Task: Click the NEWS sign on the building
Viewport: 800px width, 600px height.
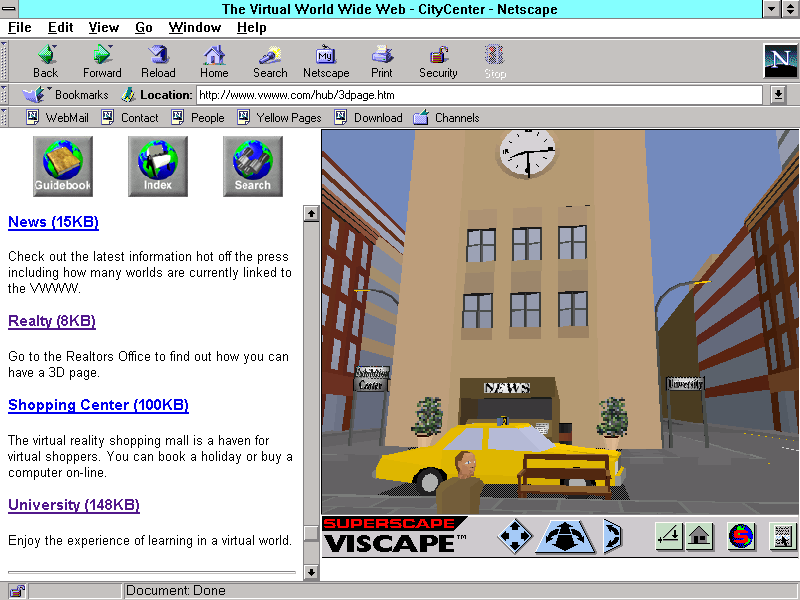Action: 507,388
